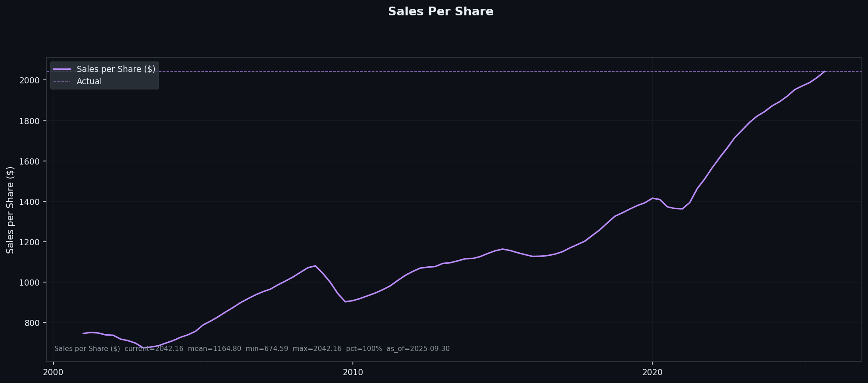This screenshot has width=868, height=383.
Task: Click the 1600 y-axis tick label
Action: tap(29, 161)
